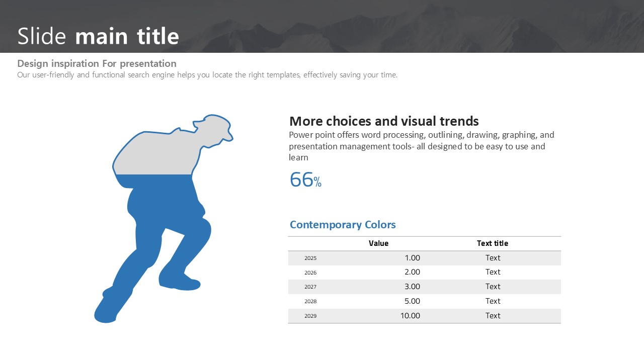Select the "Value" column header
The image size is (644, 362).
pyautogui.click(x=378, y=243)
